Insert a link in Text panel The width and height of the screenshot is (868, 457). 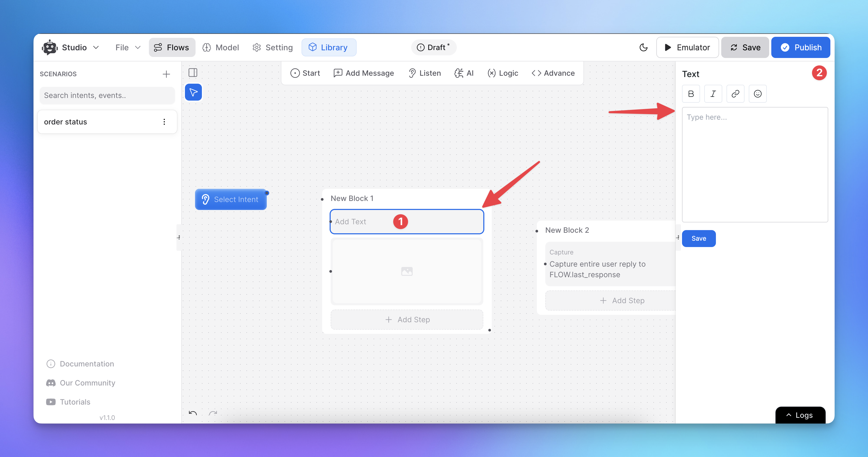pyautogui.click(x=735, y=94)
